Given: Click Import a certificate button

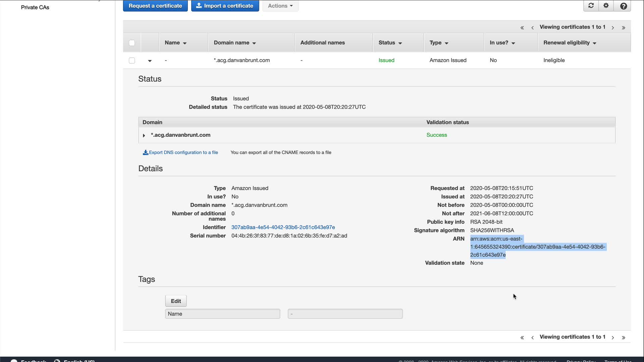Looking at the screenshot, I should [x=225, y=6].
